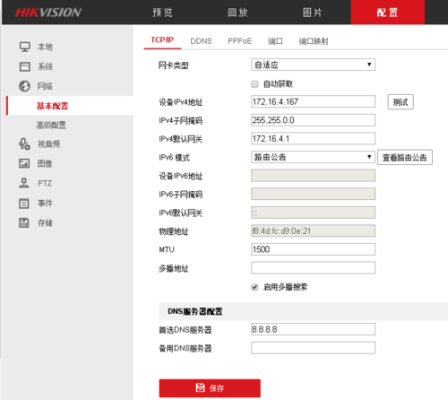Click the disabled IPv6 default gateway field
Image resolution: width=448 pixels, height=400 pixels.
click(x=313, y=212)
